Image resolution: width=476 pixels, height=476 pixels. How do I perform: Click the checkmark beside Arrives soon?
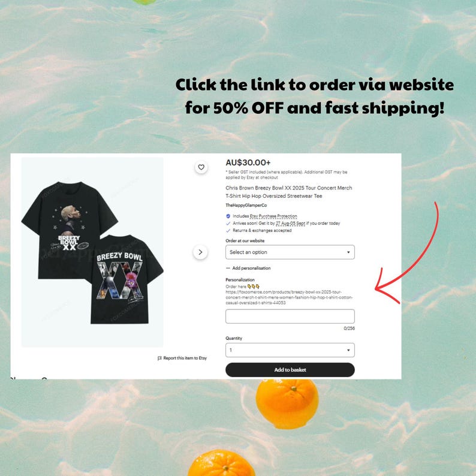click(228, 224)
